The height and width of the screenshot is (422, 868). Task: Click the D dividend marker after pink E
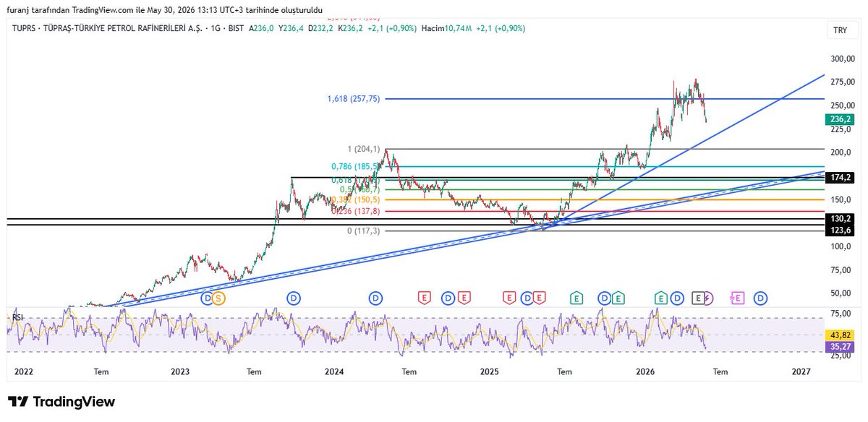coord(760,298)
